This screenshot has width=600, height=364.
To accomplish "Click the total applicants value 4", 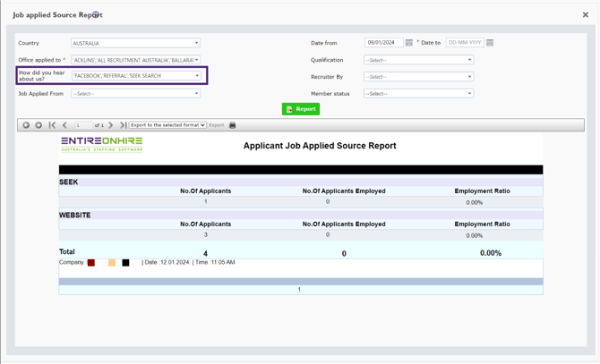I will [205, 254].
